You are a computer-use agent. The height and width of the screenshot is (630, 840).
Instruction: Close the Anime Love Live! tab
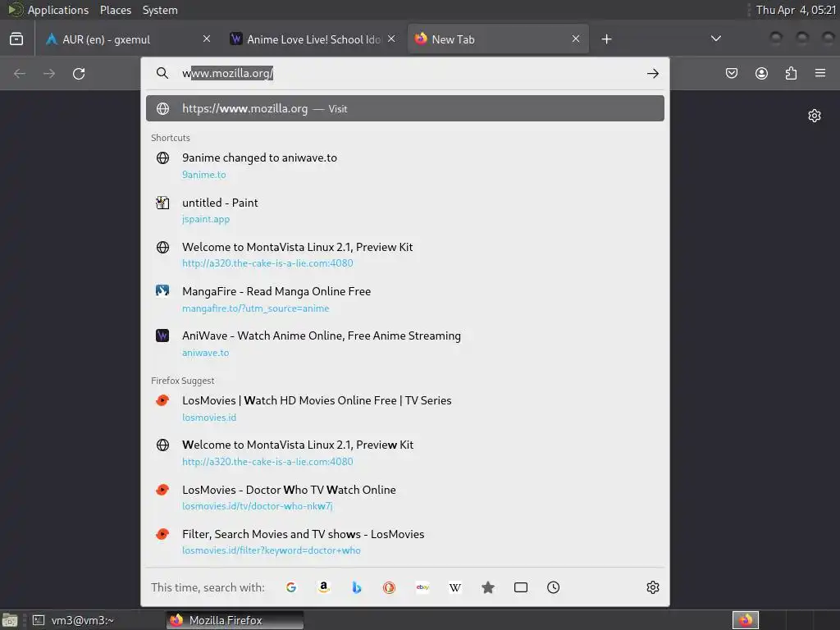click(x=391, y=39)
